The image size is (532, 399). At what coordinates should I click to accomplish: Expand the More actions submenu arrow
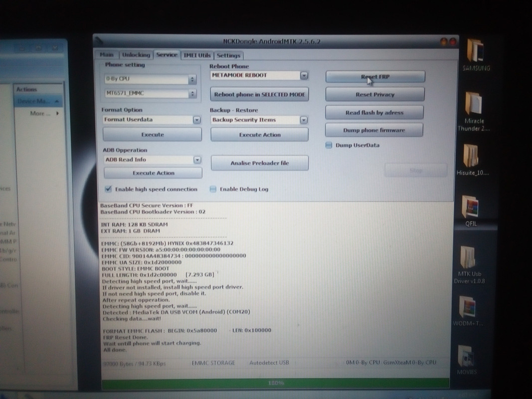tap(58, 113)
